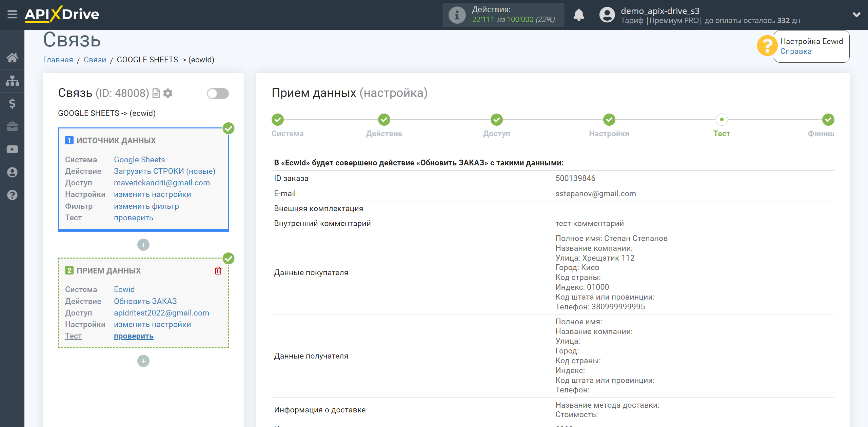Open connection settings gear icon
This screenshot has width=868, height=427.
tap(168, 93)
